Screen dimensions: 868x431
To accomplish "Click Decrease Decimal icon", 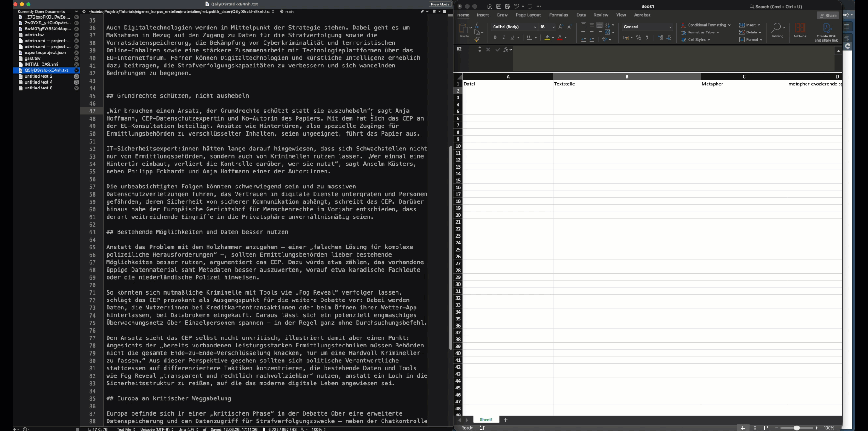I will 669,37.
